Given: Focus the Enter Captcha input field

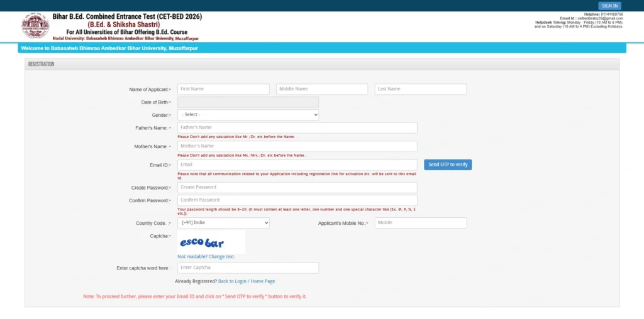Looking at the screenshot, I should click(248, 268).
